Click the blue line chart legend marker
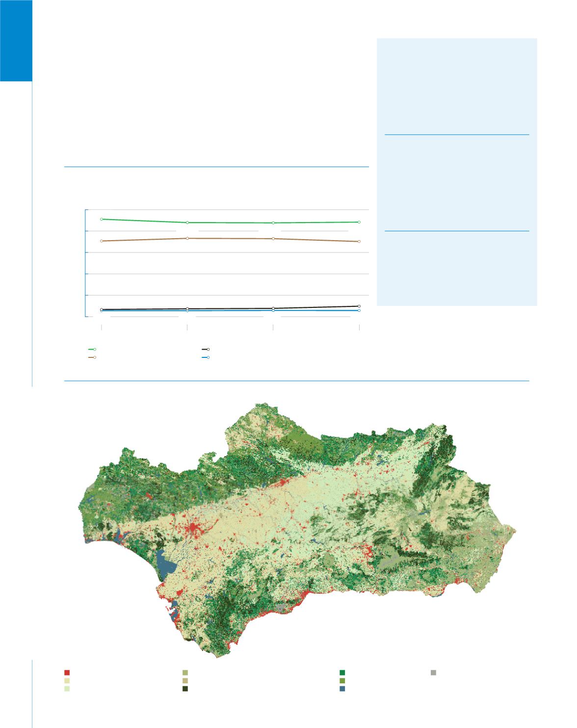 coord(206,358)
